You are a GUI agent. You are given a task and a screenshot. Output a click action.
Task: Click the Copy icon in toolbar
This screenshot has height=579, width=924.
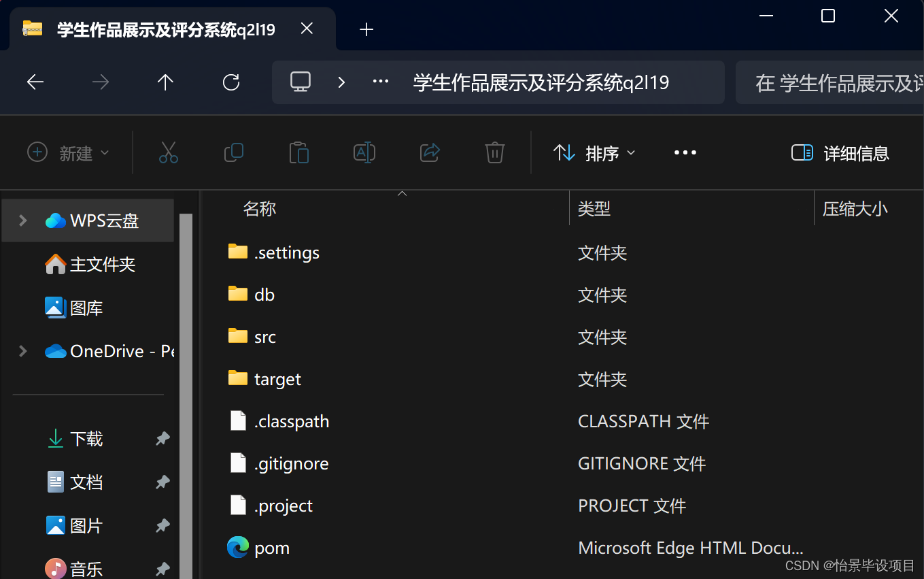(x=233, y=152)
